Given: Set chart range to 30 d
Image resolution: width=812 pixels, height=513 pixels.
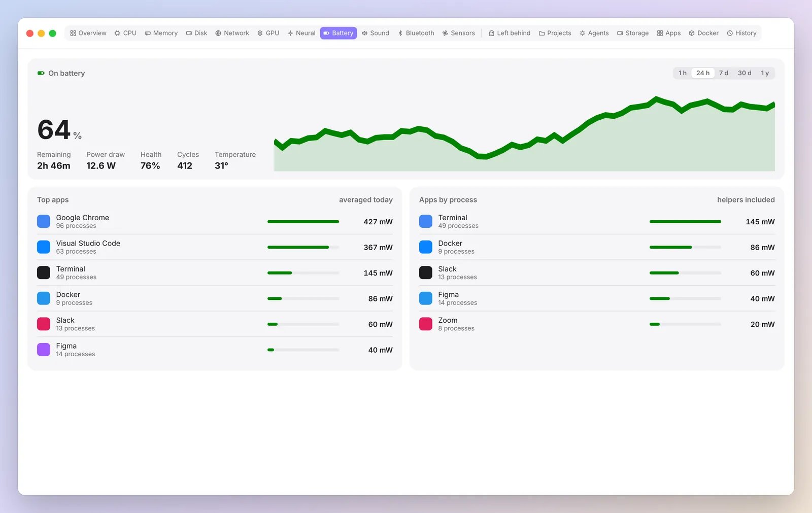Looking at the screenshot, I should [x=745, y=73].
